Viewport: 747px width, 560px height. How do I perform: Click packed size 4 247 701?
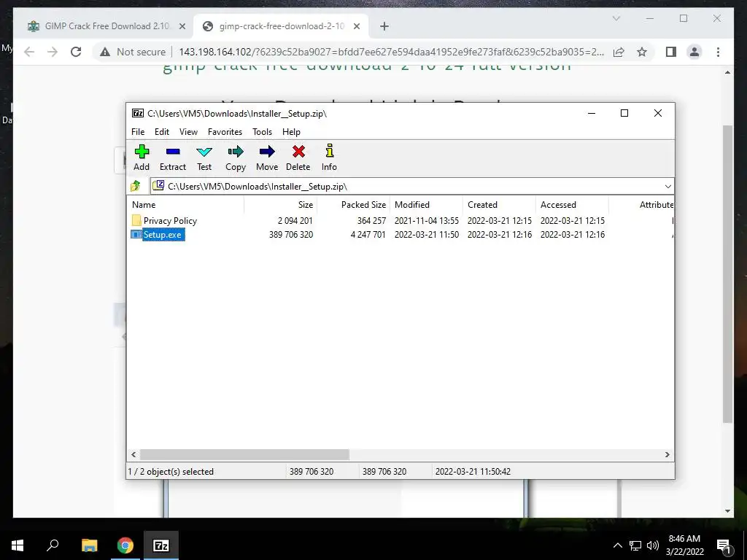click(368, 234)
